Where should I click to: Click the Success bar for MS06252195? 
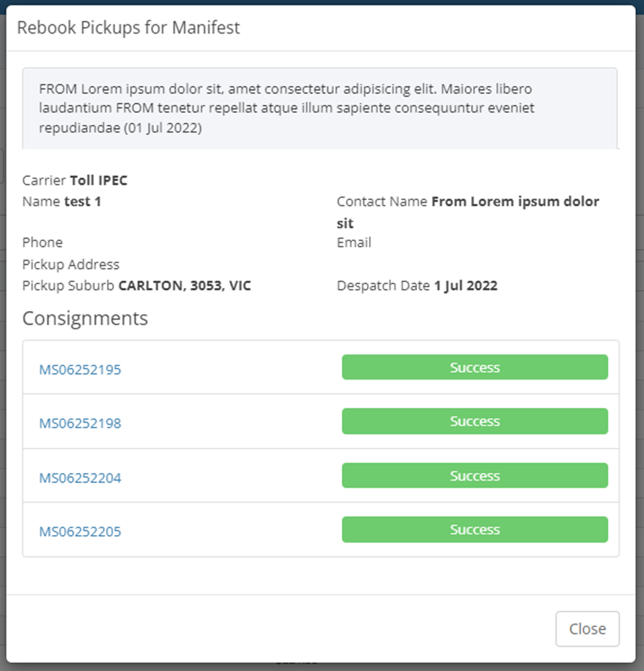click(474, 367)
